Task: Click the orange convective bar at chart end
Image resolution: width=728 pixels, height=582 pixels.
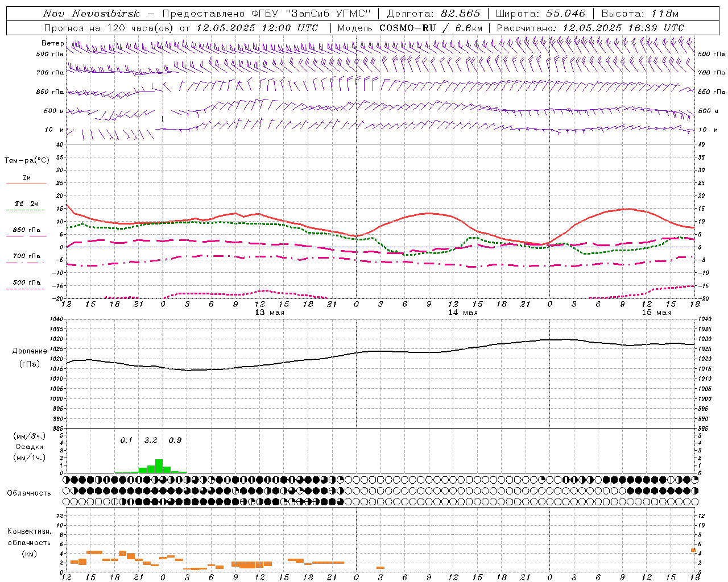Action: 693,550
